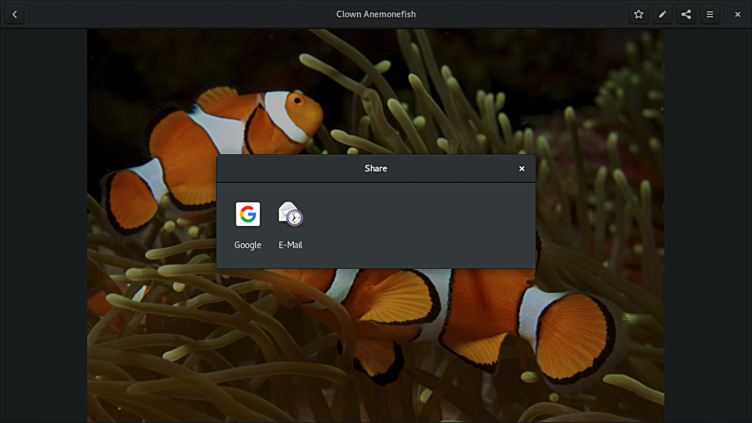Close the Share dialog
The height and width of the screenshot is (423, 752).
pyautogui.click(x=521, y=169)
